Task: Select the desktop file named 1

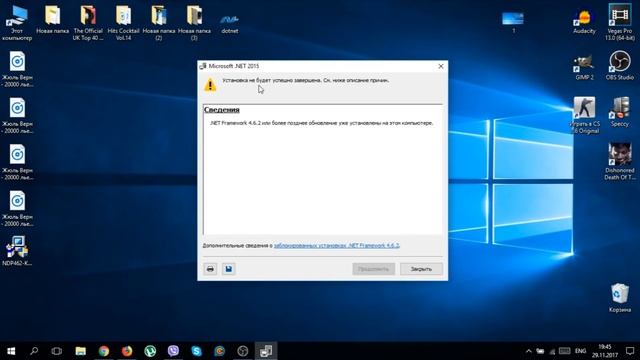Action: click(513, 22)
